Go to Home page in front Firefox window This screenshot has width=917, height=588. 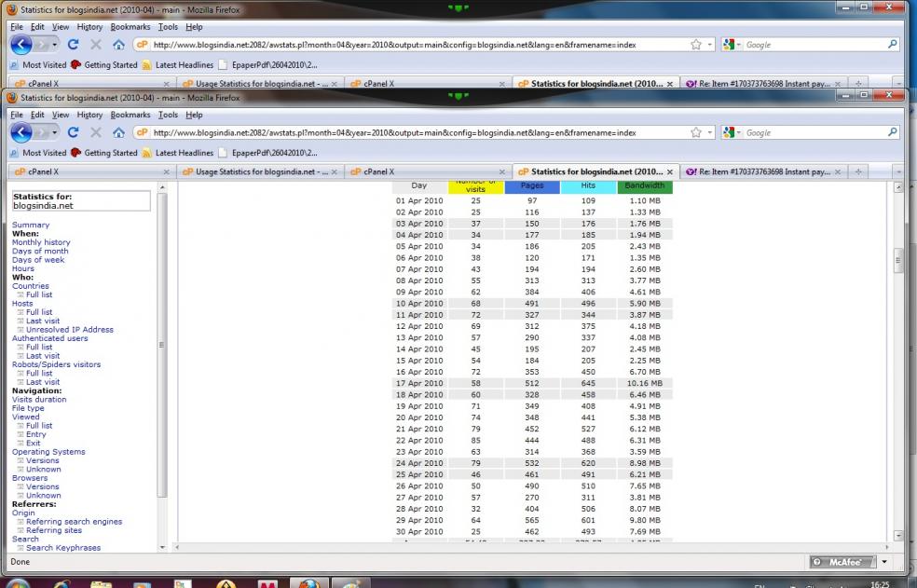[x=118, y=133]
